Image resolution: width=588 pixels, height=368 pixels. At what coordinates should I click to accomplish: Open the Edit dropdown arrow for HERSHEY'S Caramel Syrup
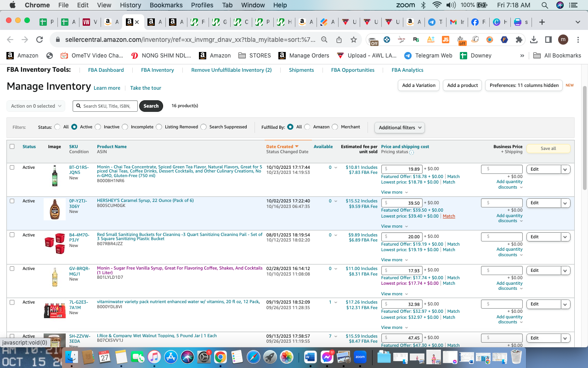(565, 203)
